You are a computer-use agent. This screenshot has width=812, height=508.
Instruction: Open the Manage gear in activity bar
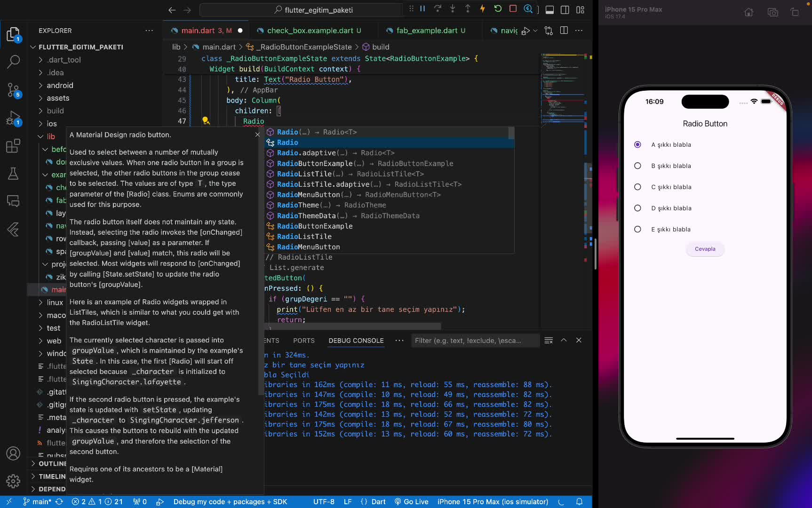click(13, 481)
